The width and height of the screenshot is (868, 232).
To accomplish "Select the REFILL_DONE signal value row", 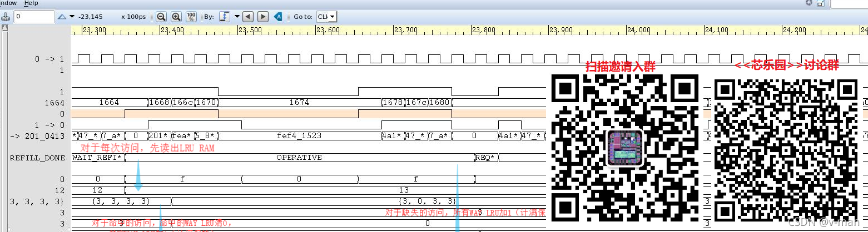I will [x=37, y=158].
